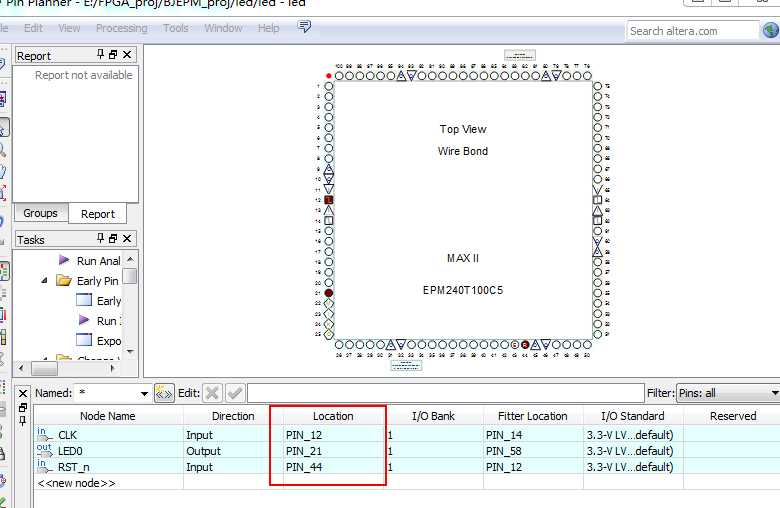Open the View menu
Image resolution: width=780 pixels, height=508 pixels.
pyautogui.click(x=69, y=28)
